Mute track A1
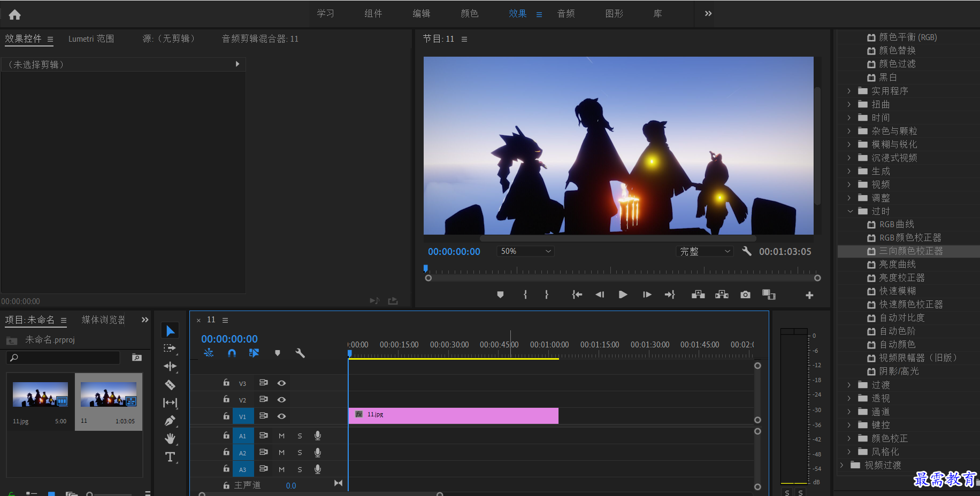The height and width of the screenshot is (496, 980). tap(281, 436)
